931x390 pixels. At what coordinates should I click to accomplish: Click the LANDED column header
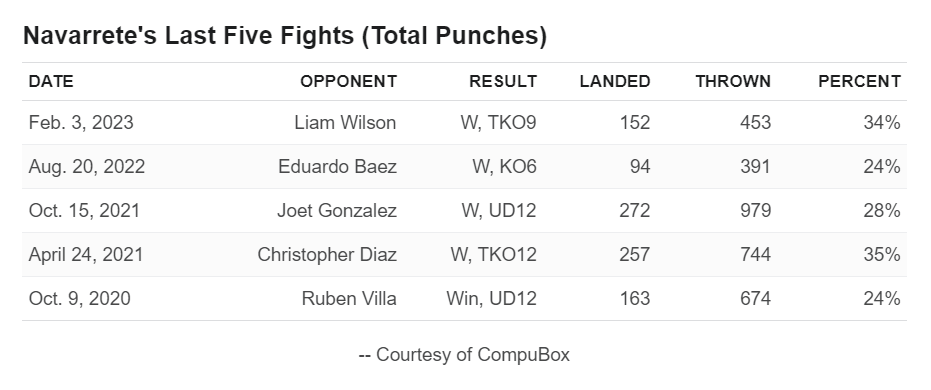(615, 81)
